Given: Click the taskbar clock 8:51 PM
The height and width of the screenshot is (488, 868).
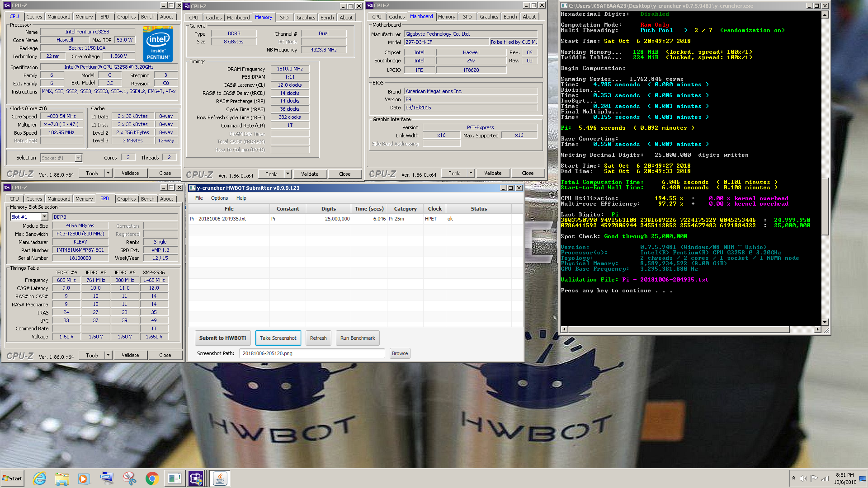Looking at the screenshot, I should coord(844,475).
